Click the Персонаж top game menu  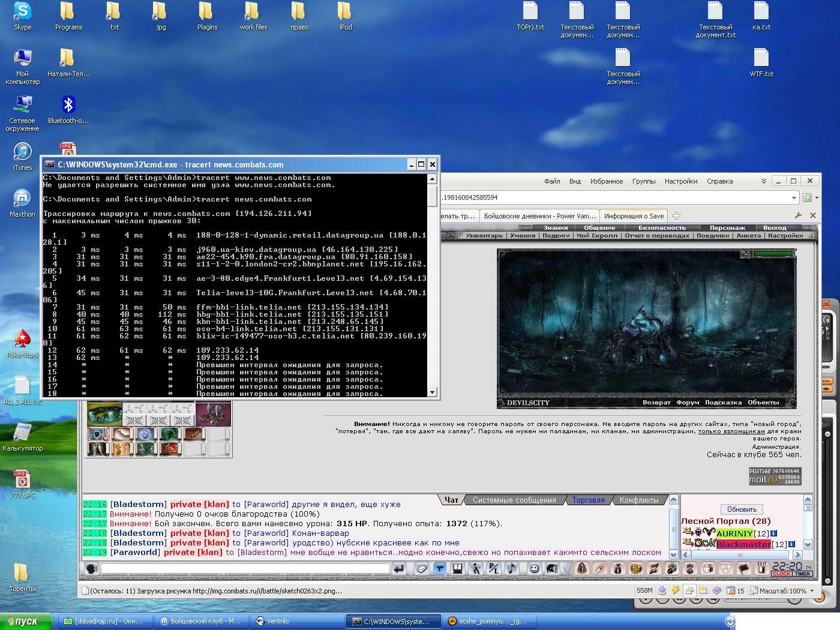[x=727, y=228]
